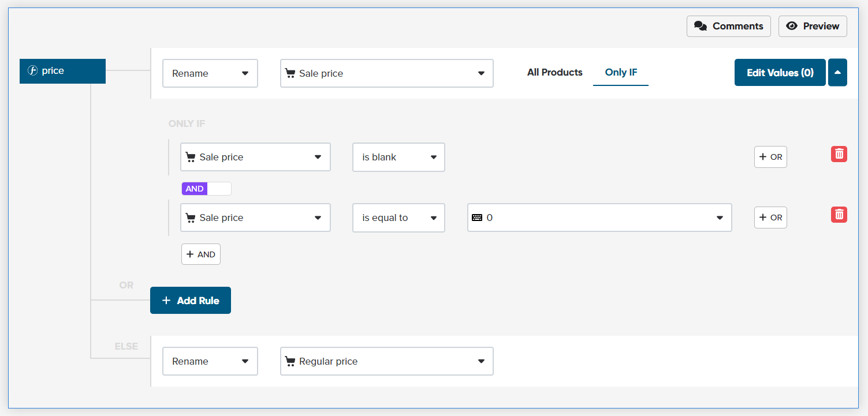Collapse rule with the up arrow button
The width and height of the screenshot is (868, 416).
pos(837,72)
